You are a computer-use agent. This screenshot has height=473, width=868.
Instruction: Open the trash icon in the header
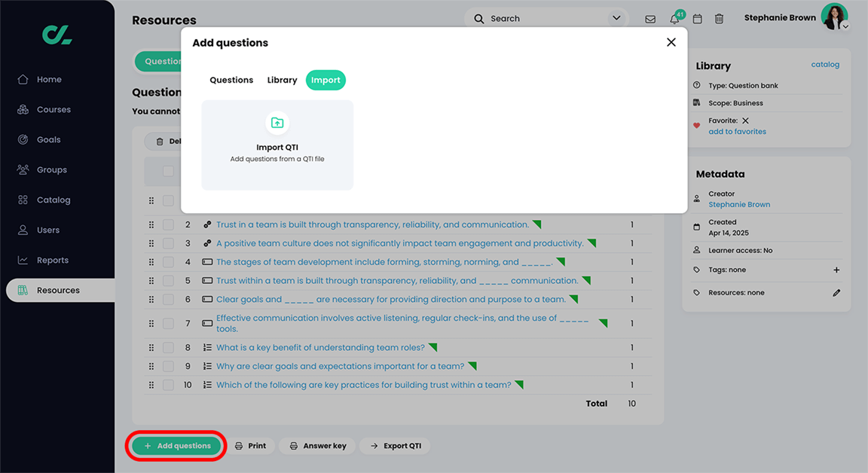(719, 18)
